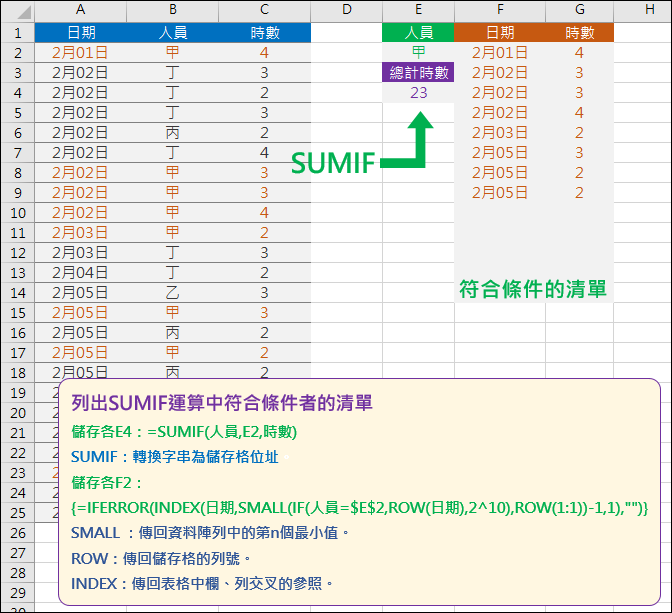Click cell A12 with 2月03日

[x=81, y=252]
